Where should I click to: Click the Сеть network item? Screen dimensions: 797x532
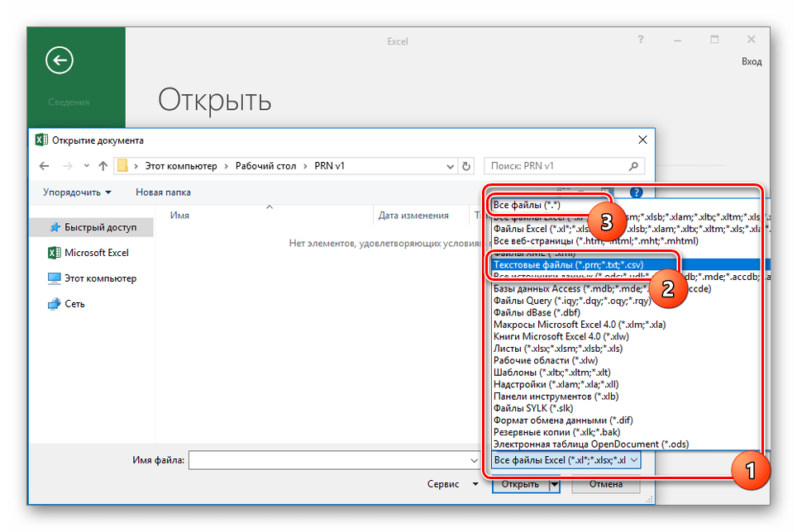[x=74, y=304]
